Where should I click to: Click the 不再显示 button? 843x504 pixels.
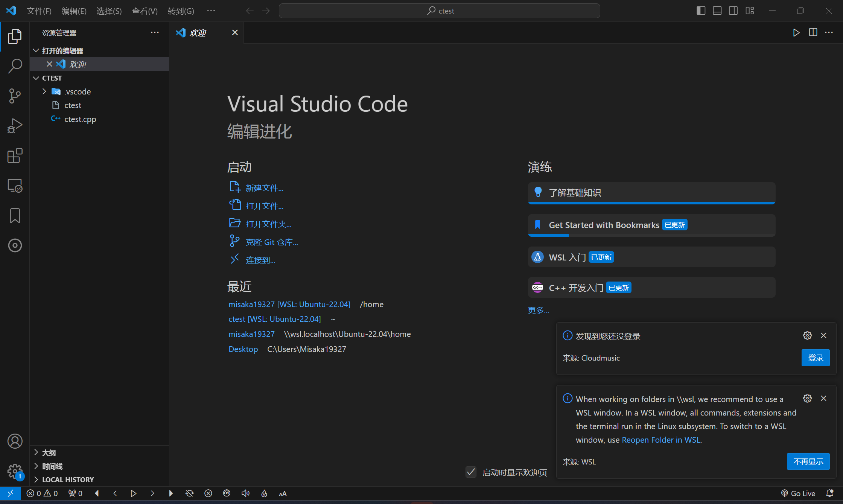(x=808, y=461)
